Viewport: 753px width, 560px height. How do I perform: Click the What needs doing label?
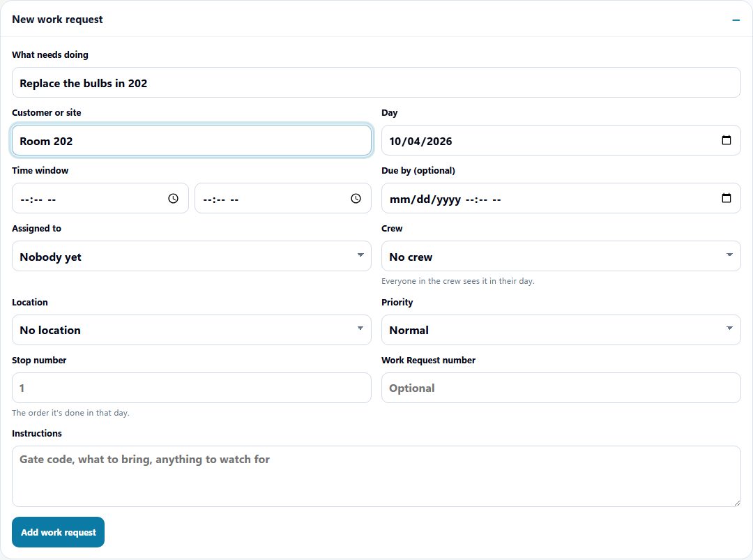[x=50, y=55]
